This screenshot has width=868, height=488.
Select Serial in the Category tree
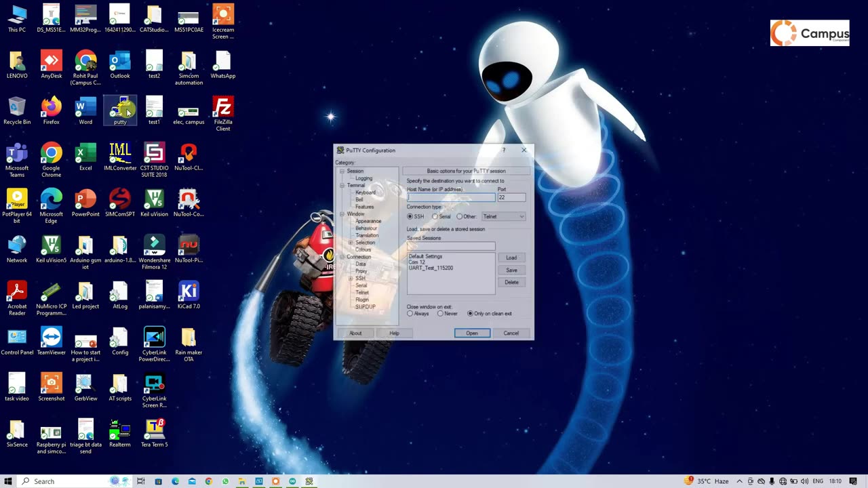361,285
